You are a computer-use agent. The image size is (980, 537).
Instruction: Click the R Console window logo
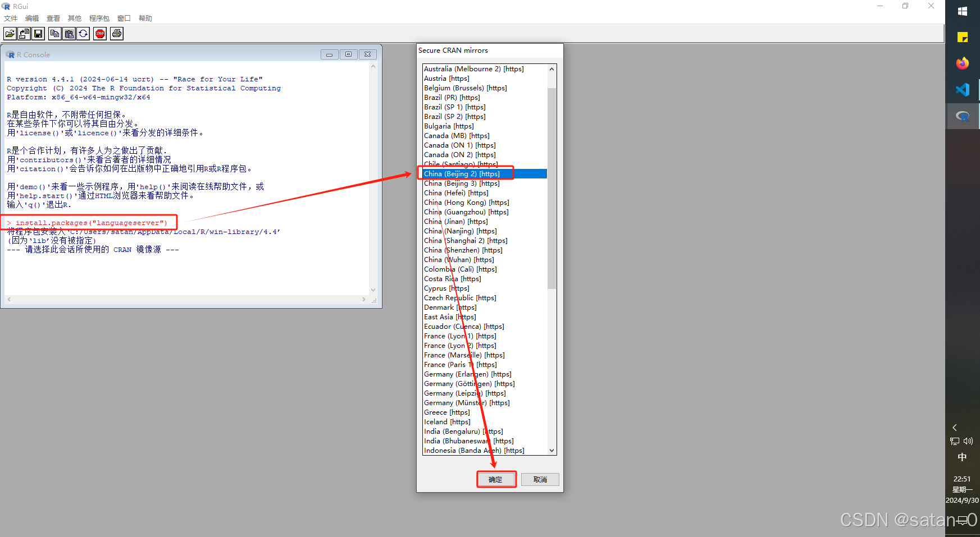tap(11, 54)
